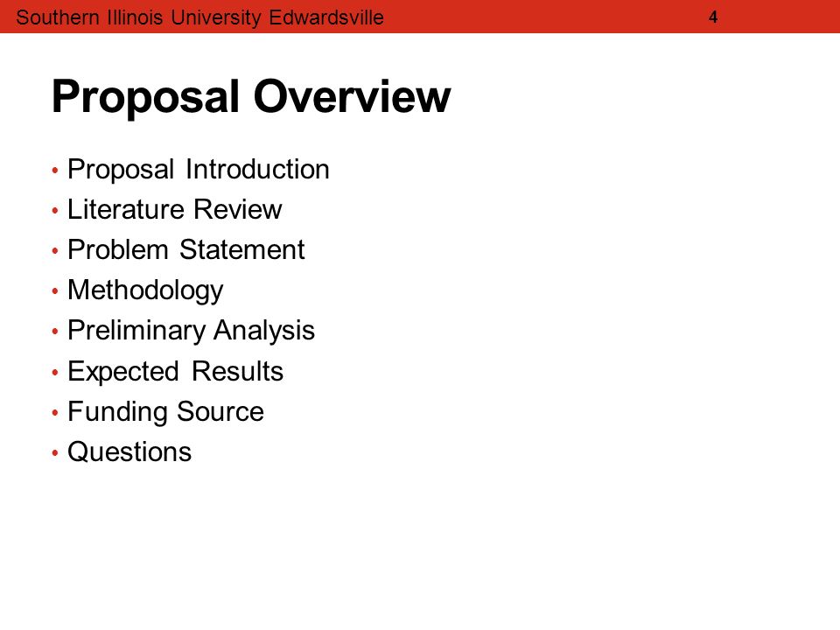Select the 'Problem Statement' bullet
The height and width of the screenshot is (630, 840).
[185, 249]
